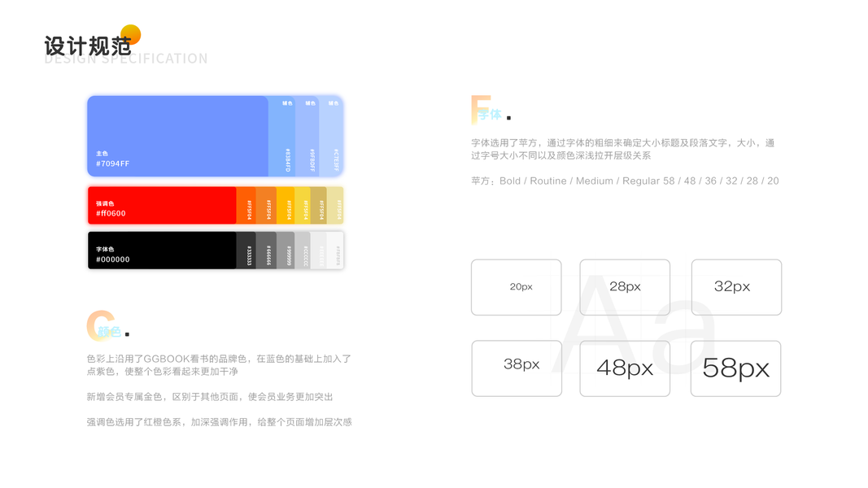Image resolution: width=868 pixels, height=488 pixels.
Task: Choose the auxiliary swatch #9FB0FF
Action: coord(308,136)
